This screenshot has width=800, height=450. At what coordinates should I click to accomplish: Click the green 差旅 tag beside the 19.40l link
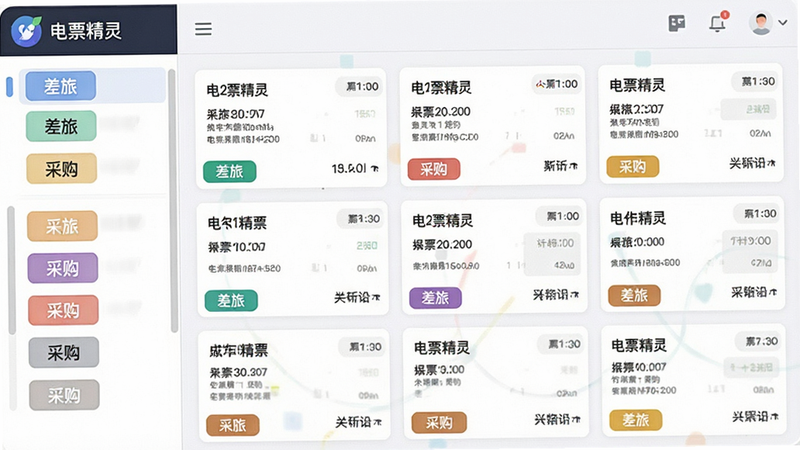point(230,171)
